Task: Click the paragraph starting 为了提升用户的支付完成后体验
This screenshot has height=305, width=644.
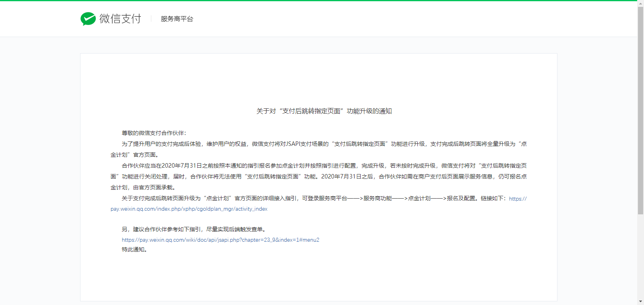Action: tap(319, 149)
